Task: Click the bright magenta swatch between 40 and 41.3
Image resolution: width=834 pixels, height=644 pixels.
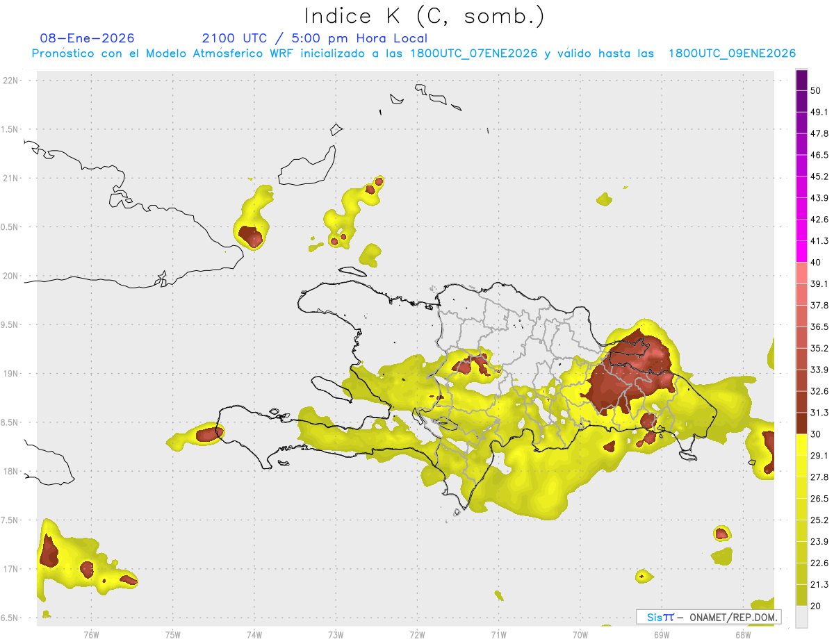Action: (801, 251)
